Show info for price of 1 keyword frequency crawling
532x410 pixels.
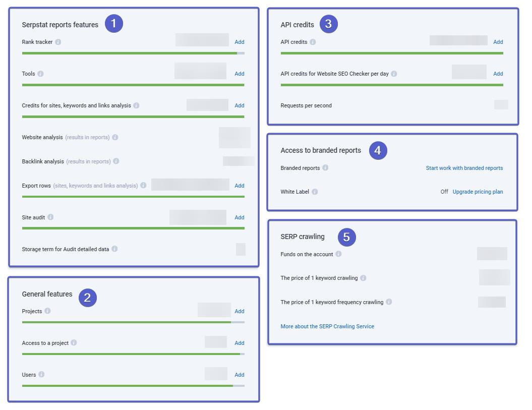[389, 302]
